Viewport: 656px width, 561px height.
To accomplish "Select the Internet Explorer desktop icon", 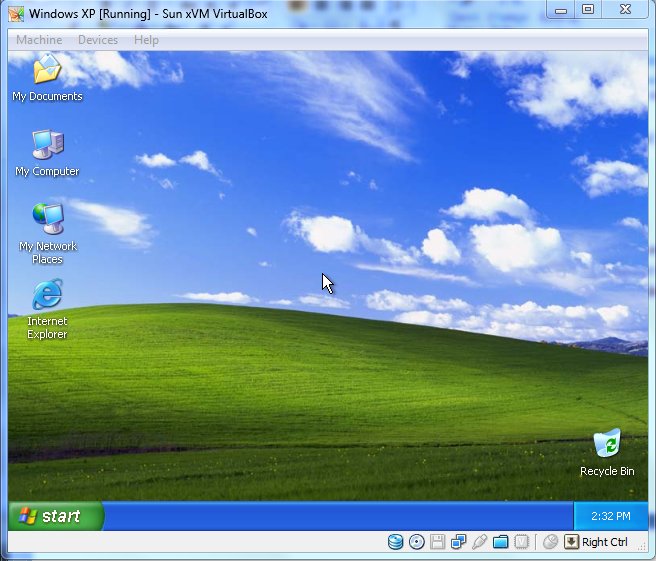I will click(x=47, y=310).
